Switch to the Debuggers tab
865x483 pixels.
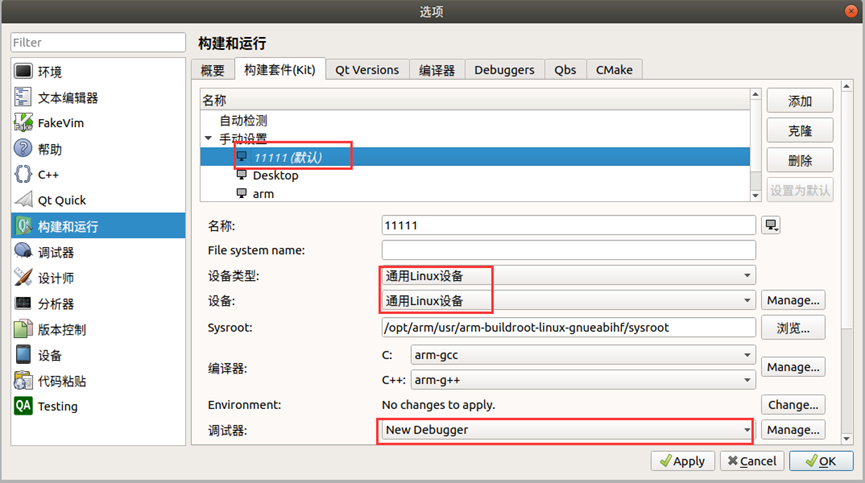pos(504,70)
